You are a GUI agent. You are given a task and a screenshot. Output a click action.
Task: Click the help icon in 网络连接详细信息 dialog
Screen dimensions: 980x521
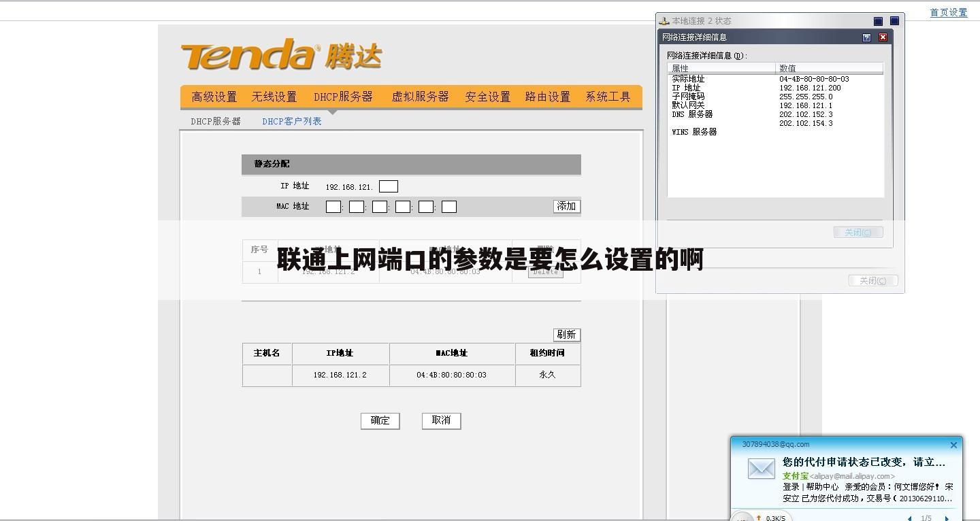tap(866, 37)
